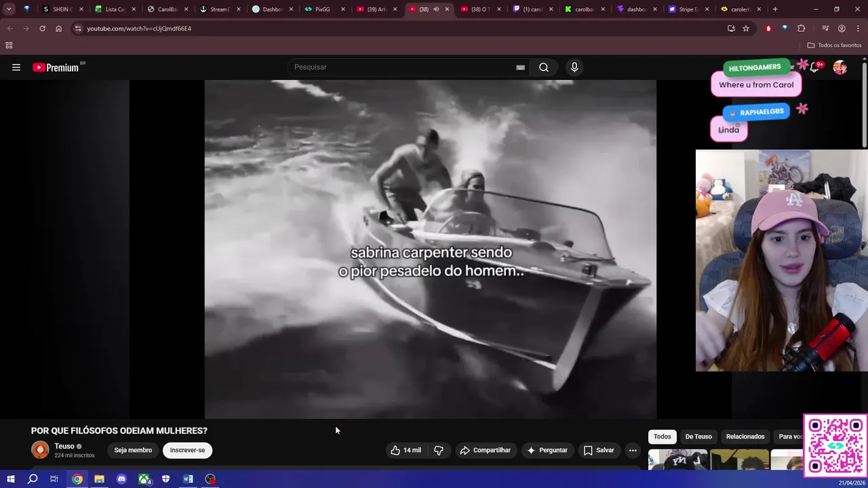
Task: Click the Chrome address bar URL
Action: pos(139,28)
